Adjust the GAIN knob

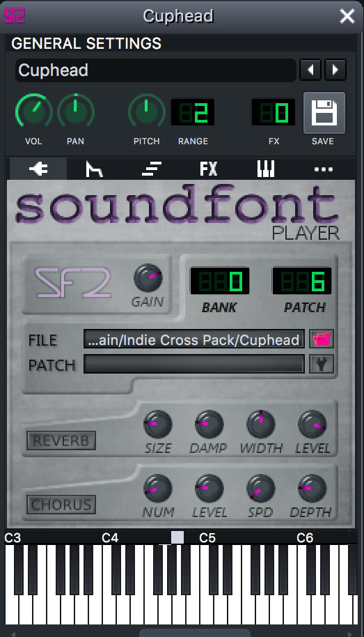[x=148, y=278]
